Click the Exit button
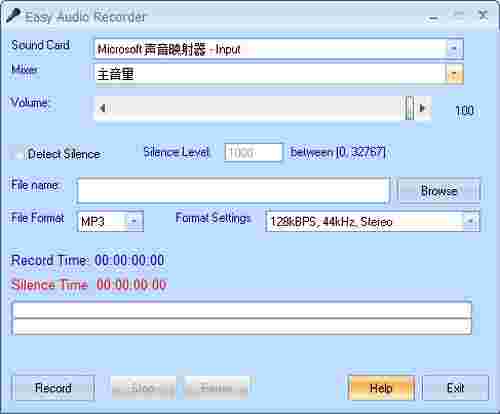Screen dimensions: 500x414 [x=455, y=388]
